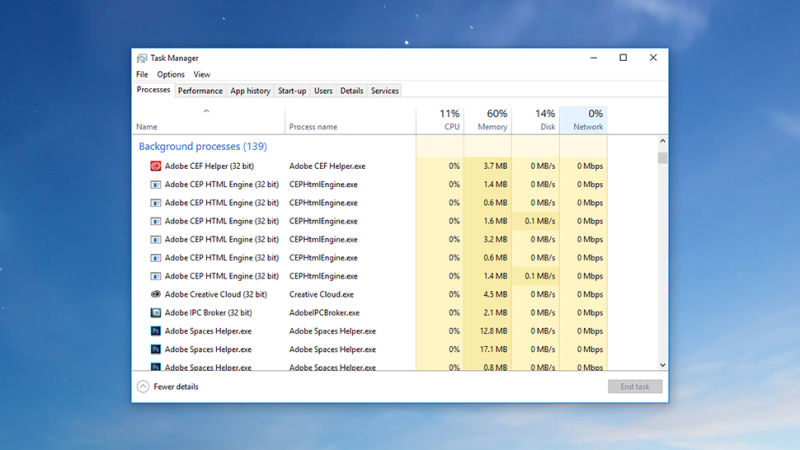Switch to the Performance tab
The height and width of the screenshot is (450, 800).
200,91
